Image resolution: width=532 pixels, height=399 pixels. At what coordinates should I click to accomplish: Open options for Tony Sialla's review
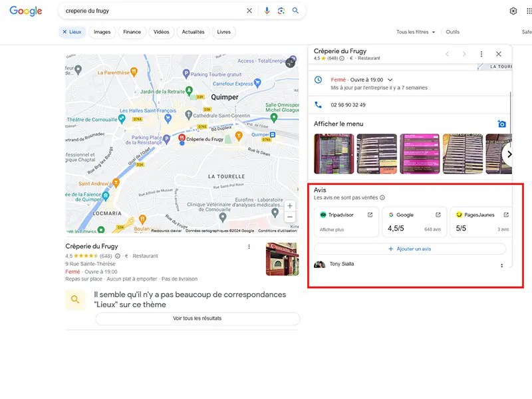502,265
